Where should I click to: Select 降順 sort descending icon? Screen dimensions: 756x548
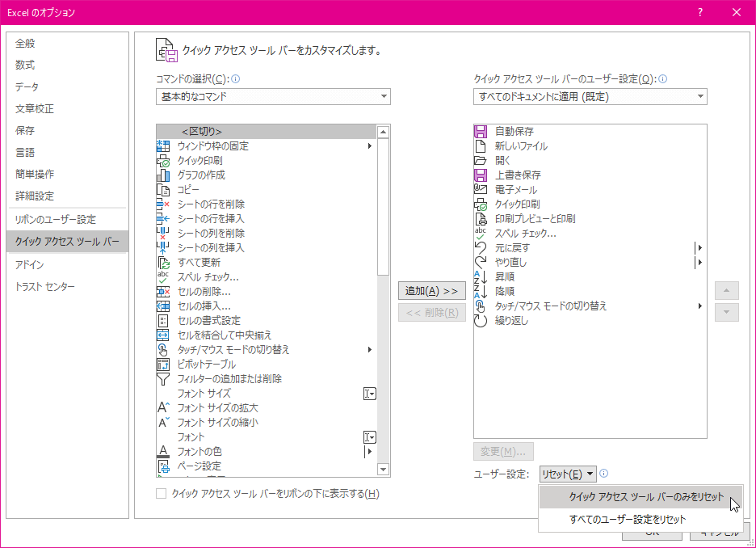point(481,291)
